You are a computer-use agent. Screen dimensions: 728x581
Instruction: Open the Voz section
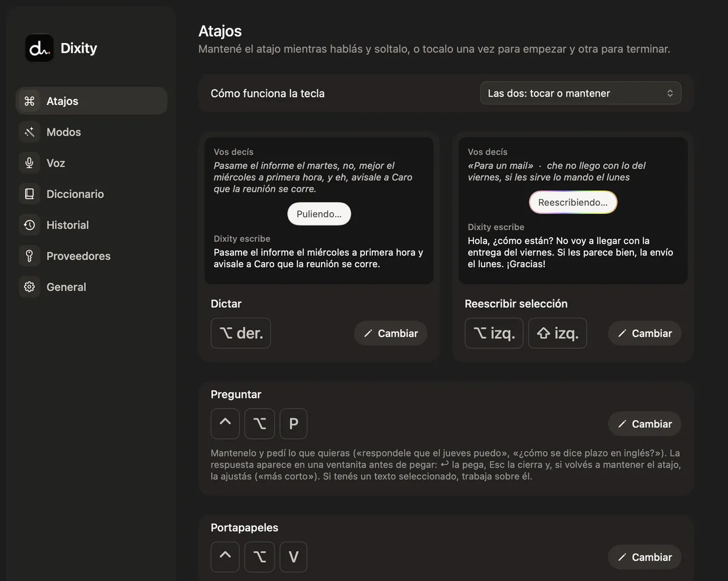(91, 163)
